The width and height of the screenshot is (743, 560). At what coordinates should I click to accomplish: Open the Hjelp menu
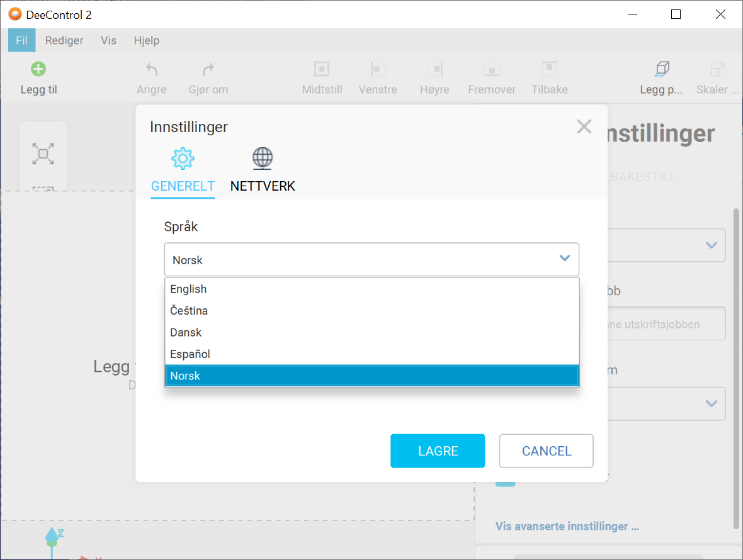coord(147,40)
